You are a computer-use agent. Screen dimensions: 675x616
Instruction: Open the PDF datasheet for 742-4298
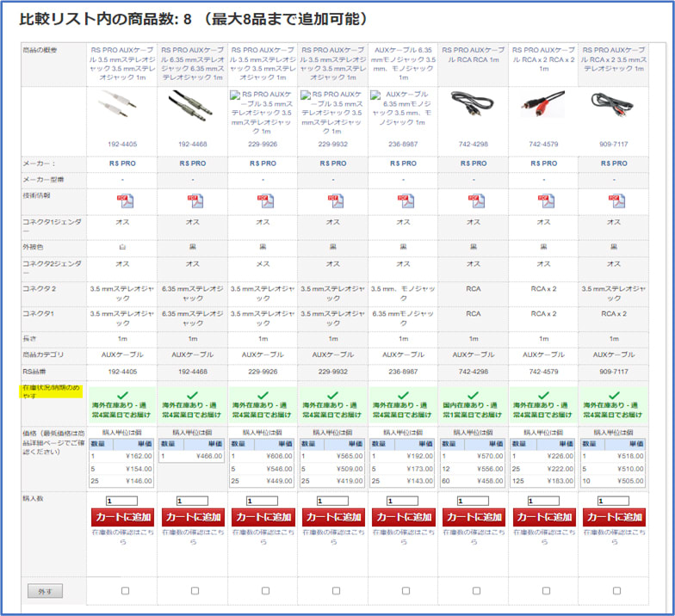click(x=476, y=201)
